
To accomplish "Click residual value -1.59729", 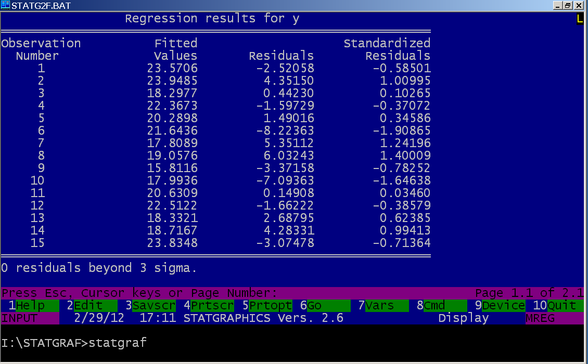I will coord(285,106).
